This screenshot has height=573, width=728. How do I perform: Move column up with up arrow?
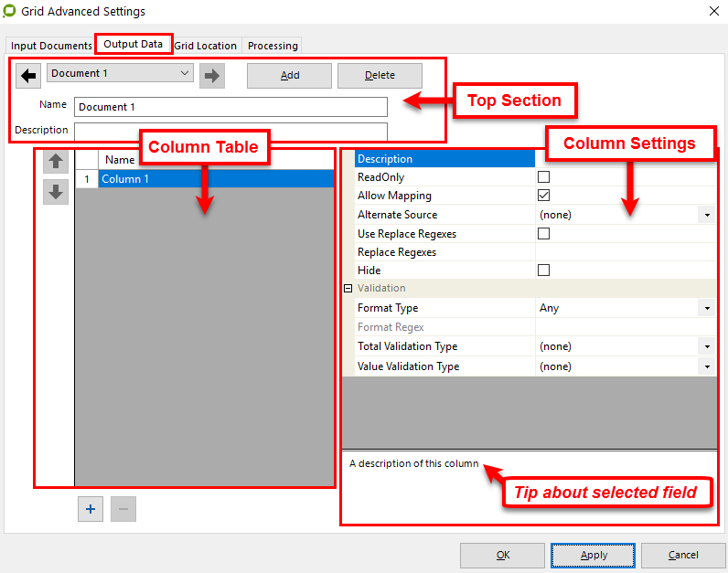point(56,162)
